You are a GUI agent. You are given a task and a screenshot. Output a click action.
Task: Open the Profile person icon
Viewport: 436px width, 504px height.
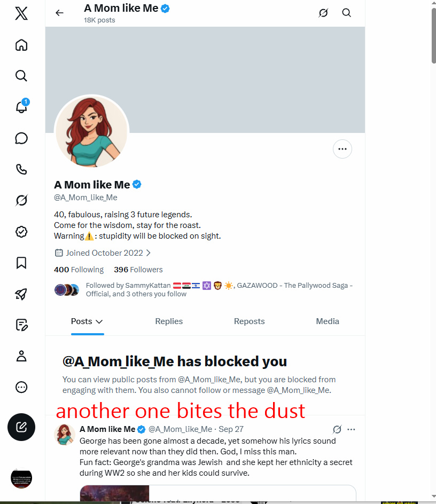[21, 356]
